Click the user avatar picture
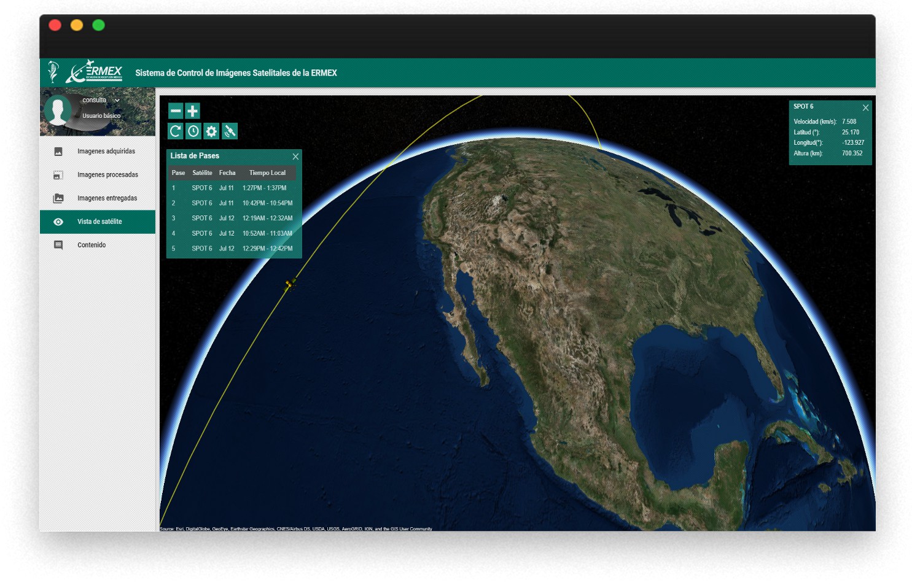The height and width of the screenshot is (588, 912). tap(58, 110)
